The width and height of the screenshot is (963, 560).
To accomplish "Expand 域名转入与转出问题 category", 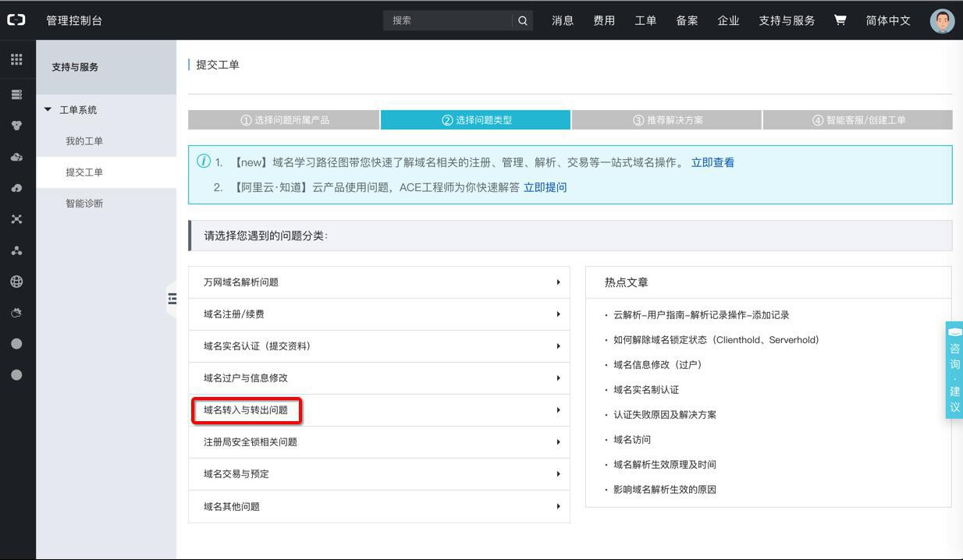I will click(379, 410).
